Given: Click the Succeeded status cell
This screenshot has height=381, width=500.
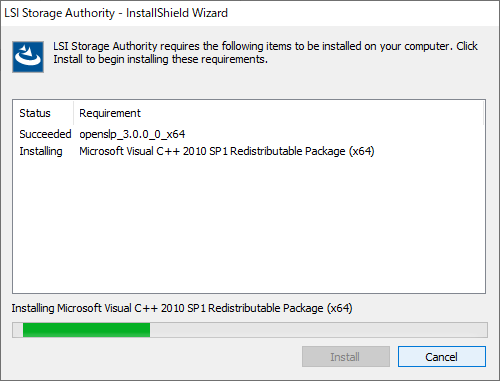Looking at the screenshot, I should click(x=45, y=134).
